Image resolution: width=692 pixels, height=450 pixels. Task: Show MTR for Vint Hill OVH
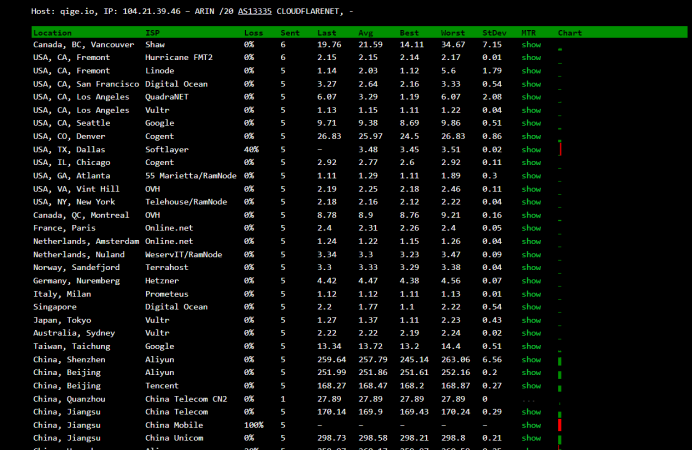531,189
